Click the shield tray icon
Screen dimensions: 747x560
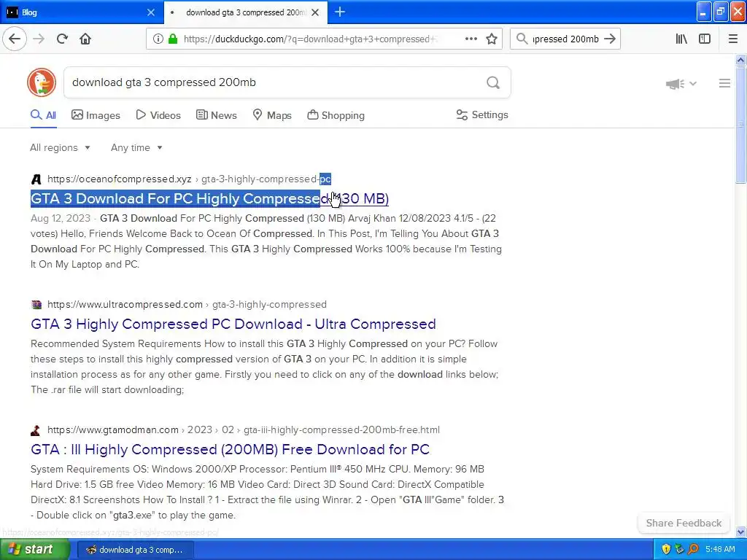(665, 549)
